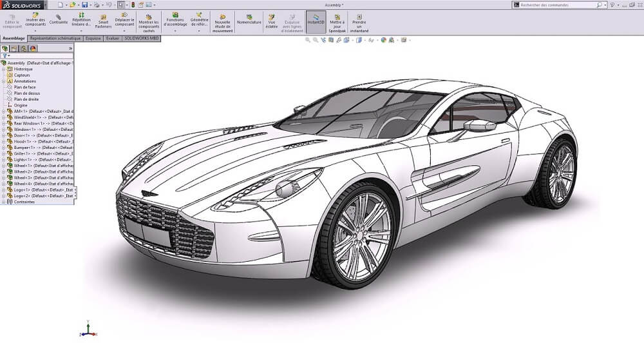Expand the Annotations node
This screenshot has width=644, height=343.
coord(4,81)
